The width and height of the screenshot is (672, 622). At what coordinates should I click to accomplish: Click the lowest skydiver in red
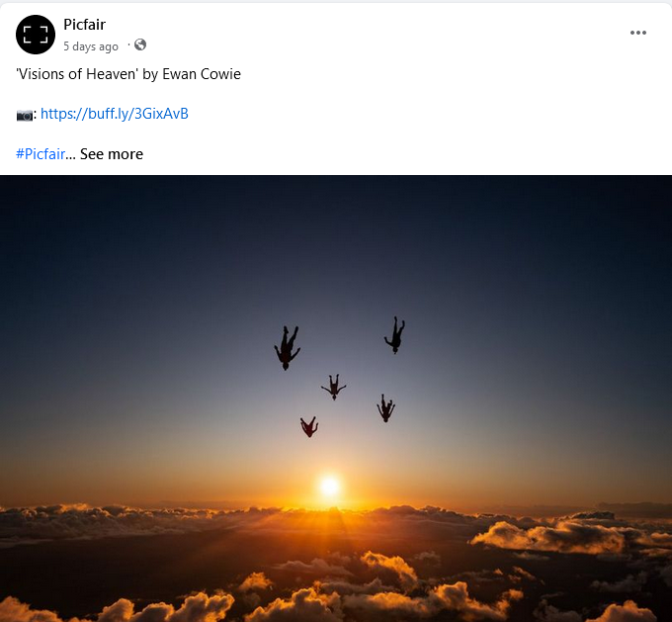tap(309, 426)
